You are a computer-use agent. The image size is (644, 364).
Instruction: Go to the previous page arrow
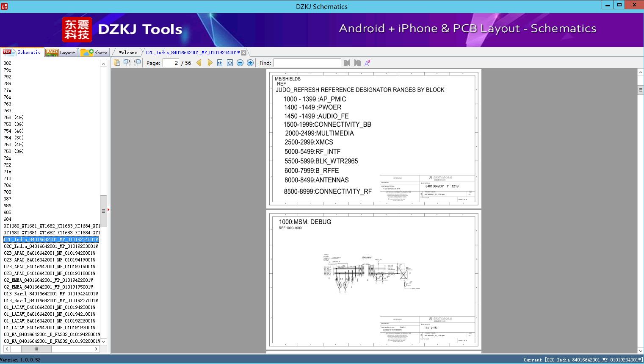[199, 63]
